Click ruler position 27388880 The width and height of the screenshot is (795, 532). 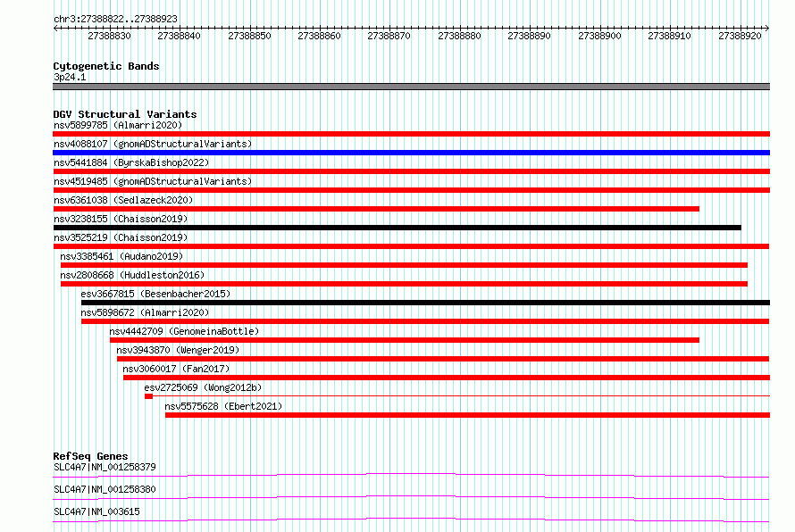pos(459,36)
